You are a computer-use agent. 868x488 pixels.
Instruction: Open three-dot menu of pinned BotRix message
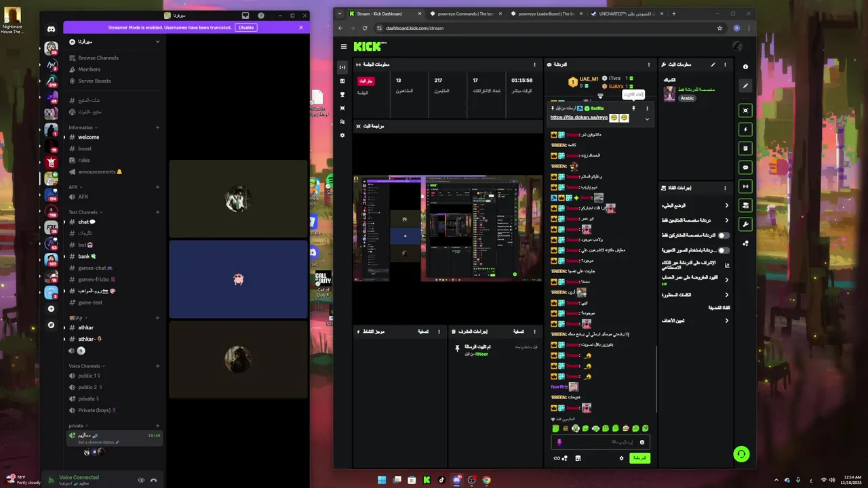click(x=646, y=108)
